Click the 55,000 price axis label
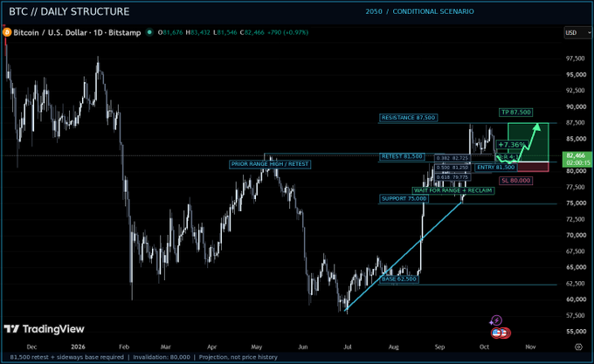Image resolution: width=594 pixels, height=364 pixels. [576, 331]
